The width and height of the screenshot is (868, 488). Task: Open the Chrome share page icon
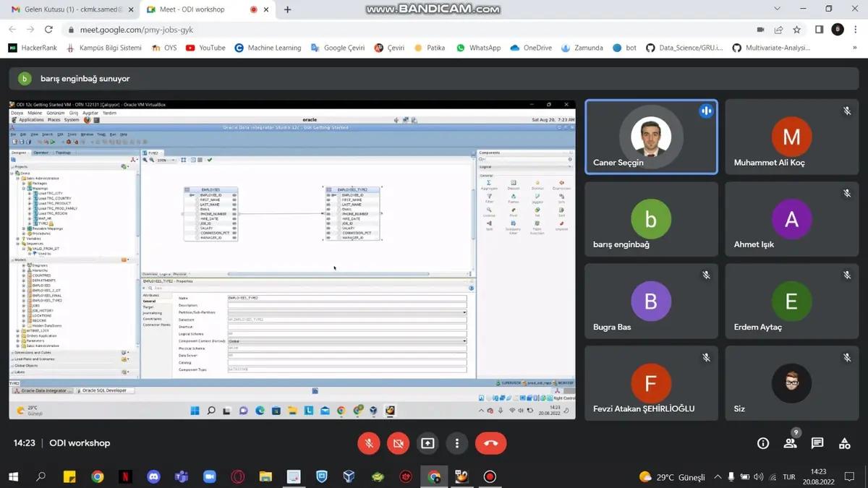778,30
